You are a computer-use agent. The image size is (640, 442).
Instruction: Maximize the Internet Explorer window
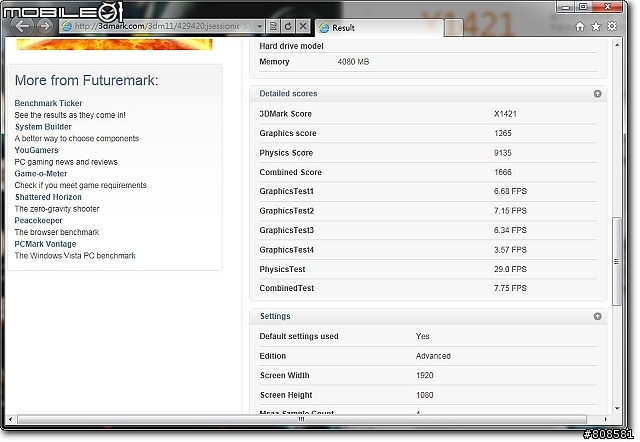[583, 7]
